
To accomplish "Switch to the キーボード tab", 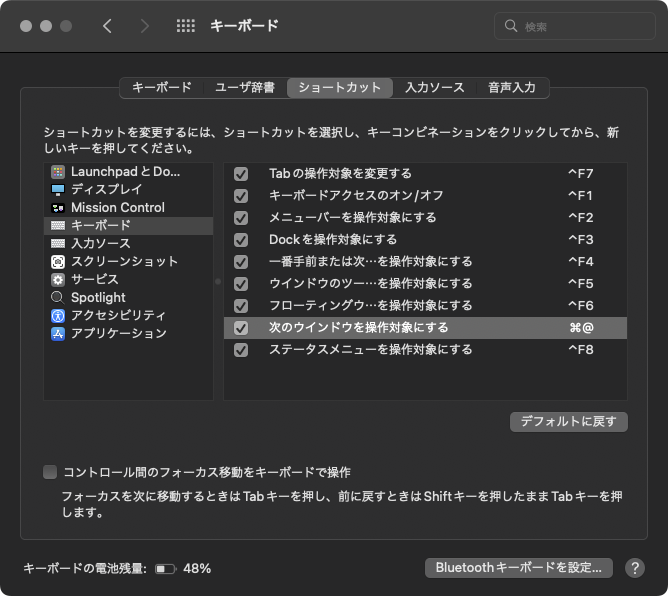I will 161,88.
